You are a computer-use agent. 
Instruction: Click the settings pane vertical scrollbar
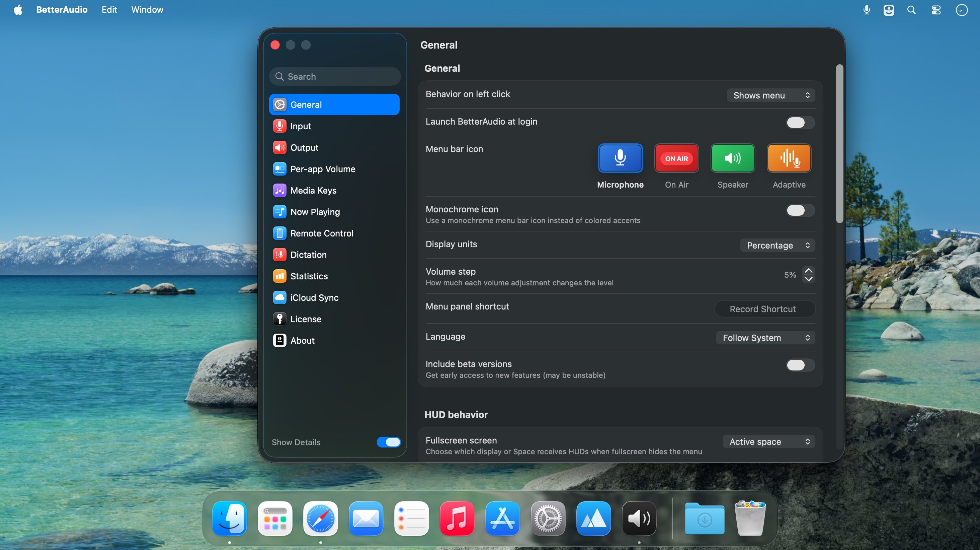pyautogui.click(x=839, y=144)
